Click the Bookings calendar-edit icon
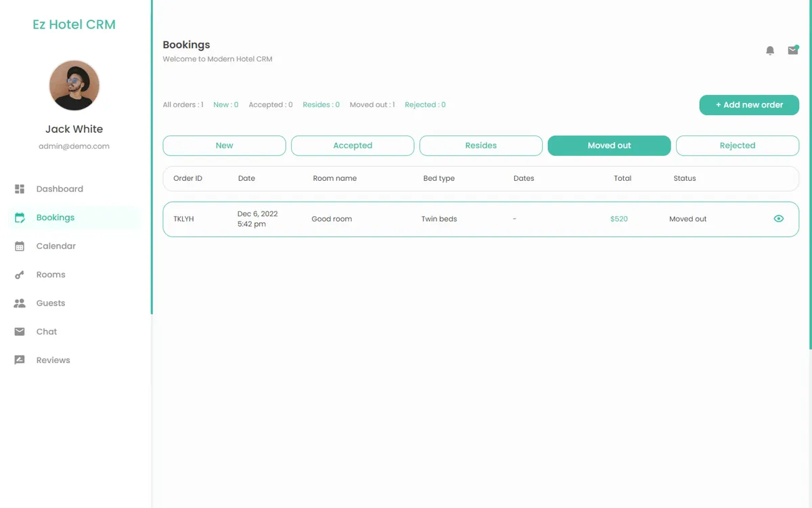812x508 pixels. tap(20, 217)
